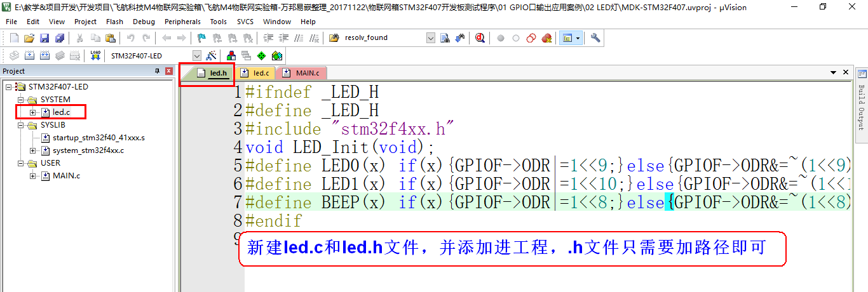Click code line 4 void LED_Init(void);
Viewport: 868px width, 292px height.
click(x=340, y=147)
